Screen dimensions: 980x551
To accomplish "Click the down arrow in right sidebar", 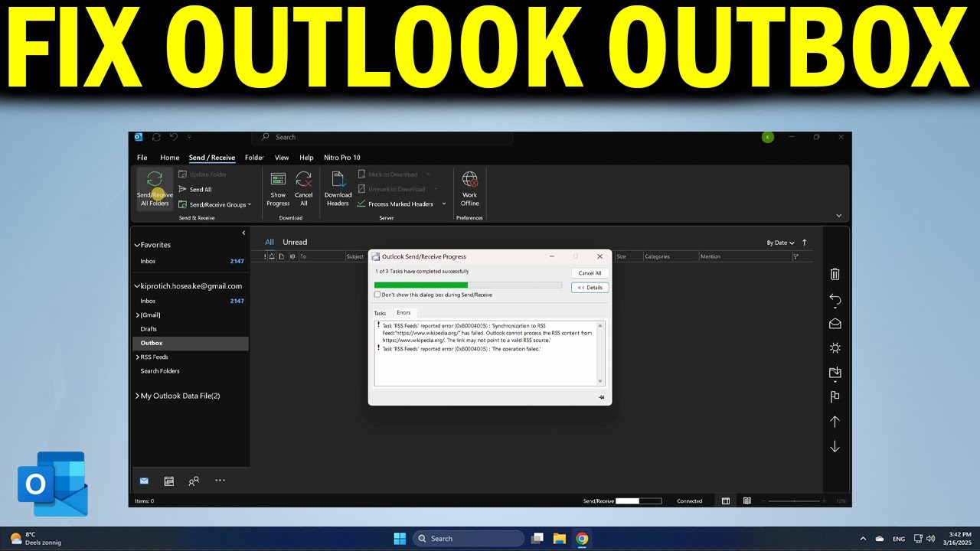I will pos(835,446).
